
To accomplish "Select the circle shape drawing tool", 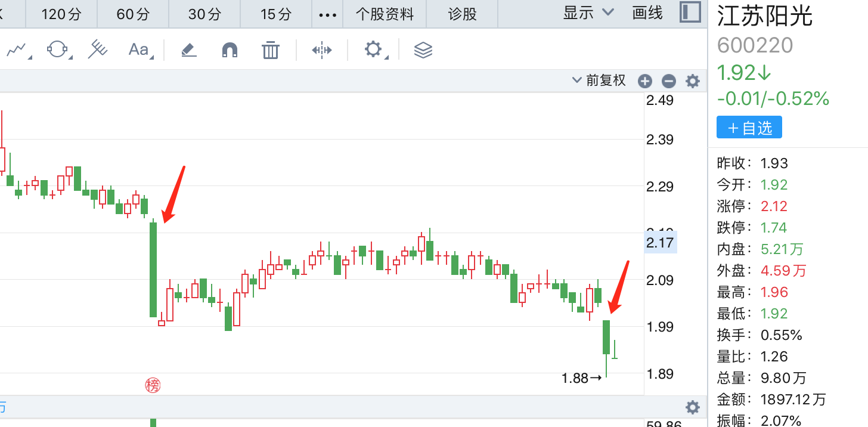I will point(57,50).
